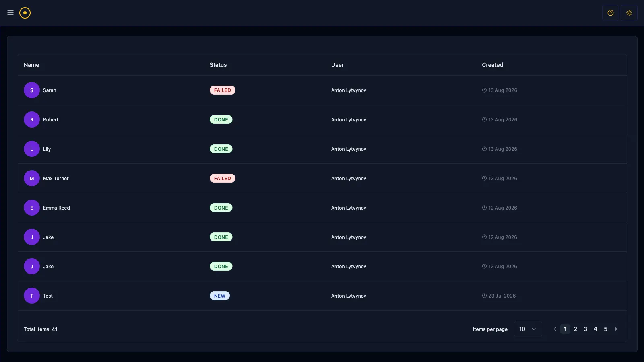Open page 5 of the table

point(605,329)
